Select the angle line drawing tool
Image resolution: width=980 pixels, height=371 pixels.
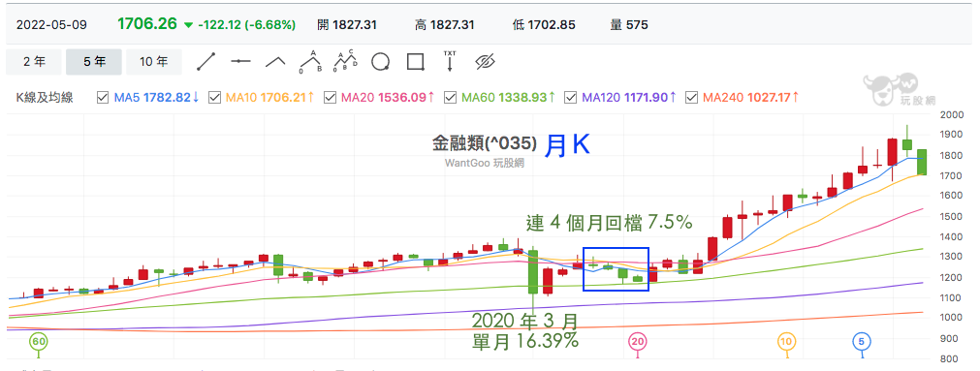[x=275, y=62]
